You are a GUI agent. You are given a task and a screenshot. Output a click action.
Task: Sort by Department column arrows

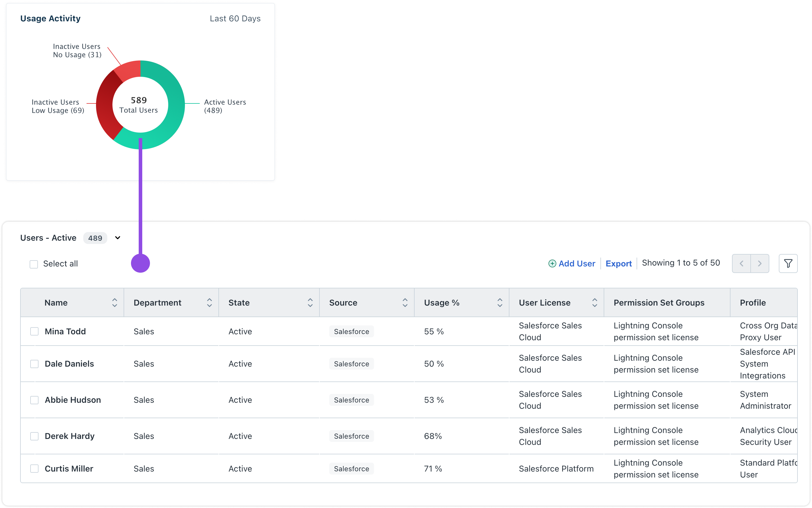[x=209, y=303]
